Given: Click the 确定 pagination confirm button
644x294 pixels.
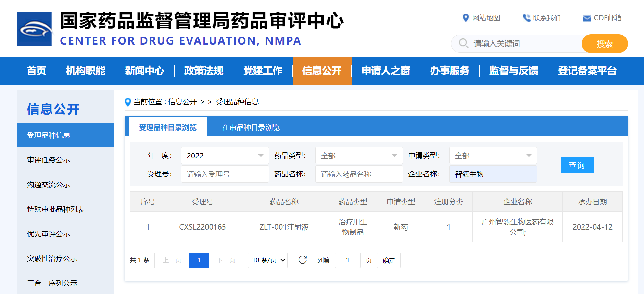Looking at the screenshot, I should [389, 260].
